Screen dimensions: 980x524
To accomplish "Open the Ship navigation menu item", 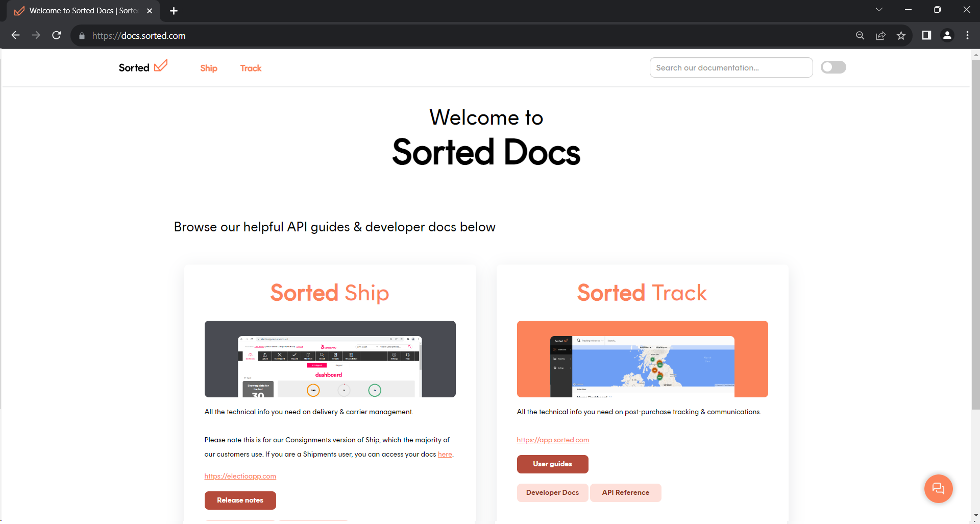I will (x=209, y=68).
